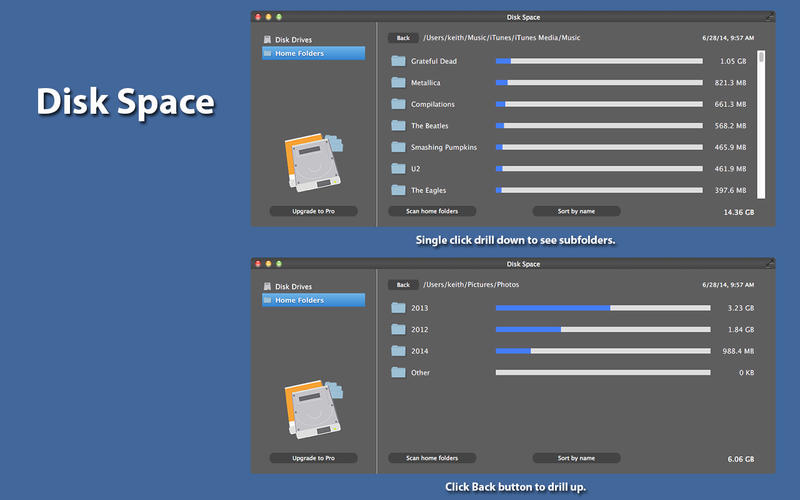Click the Metallica folder icon
This screenshot has height=500, width=800.
coord(398,82)
